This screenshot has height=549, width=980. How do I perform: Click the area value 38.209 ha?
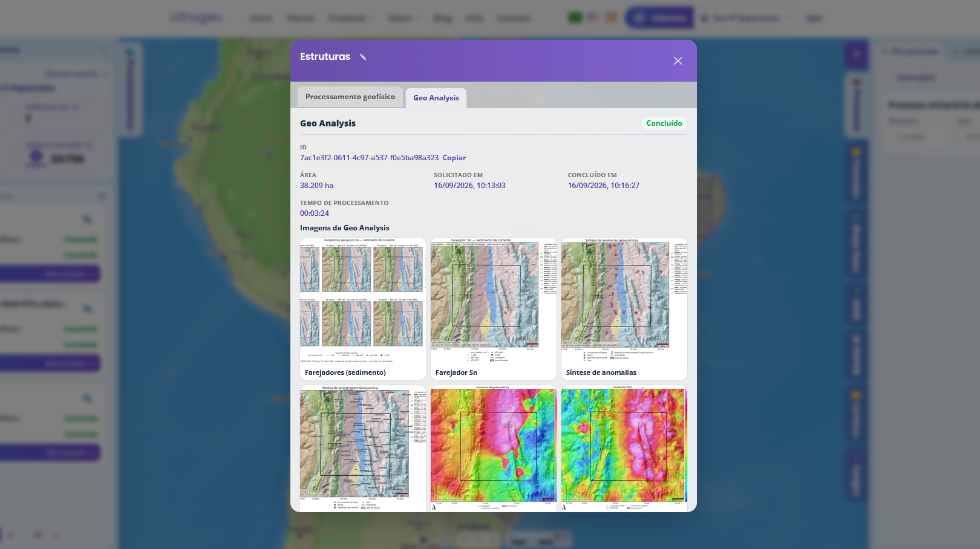[316, 186]
